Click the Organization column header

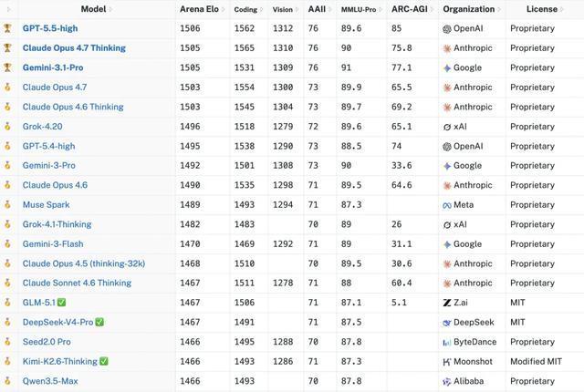468,9
